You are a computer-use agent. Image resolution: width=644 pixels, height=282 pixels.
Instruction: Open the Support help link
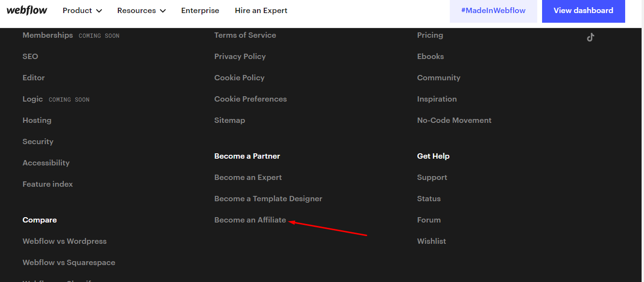click(432, 178)
